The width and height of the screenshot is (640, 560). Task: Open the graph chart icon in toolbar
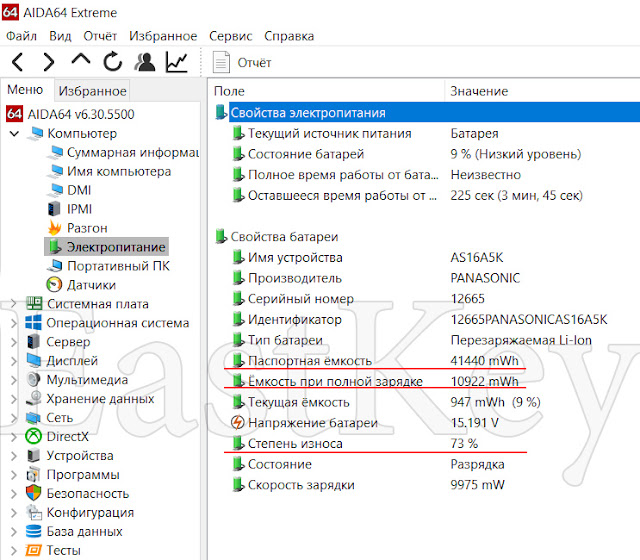[x=177, y=62]
